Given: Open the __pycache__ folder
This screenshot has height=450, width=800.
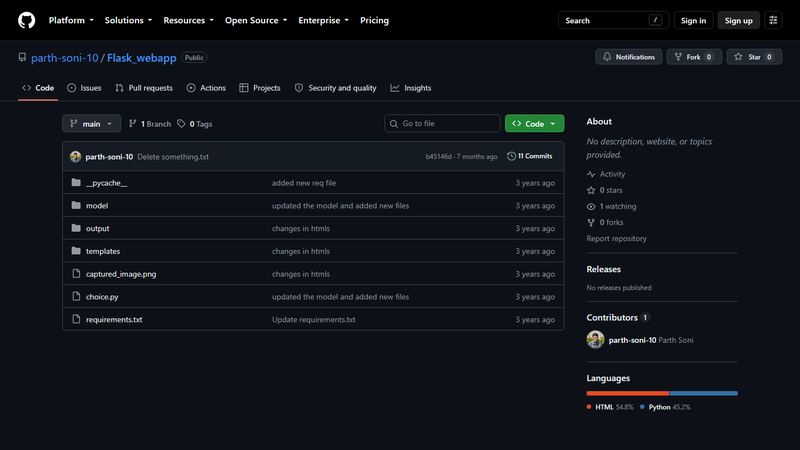Looking at the screenshot, I should (x=106, y=183).
